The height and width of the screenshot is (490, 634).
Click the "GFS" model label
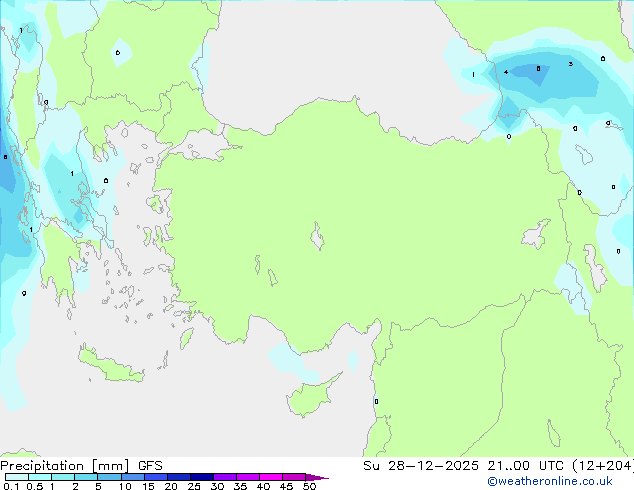point(150,466)
